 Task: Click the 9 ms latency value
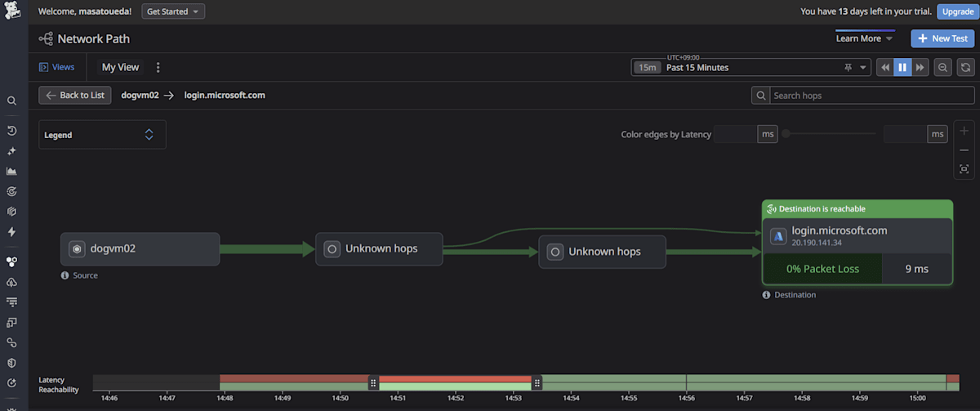coord(917,269)
